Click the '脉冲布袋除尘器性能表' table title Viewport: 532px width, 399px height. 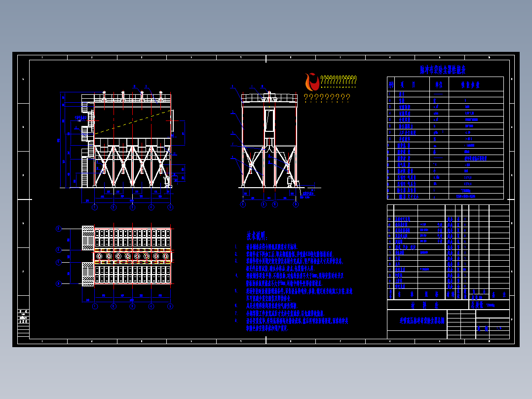tap(442, 70)
